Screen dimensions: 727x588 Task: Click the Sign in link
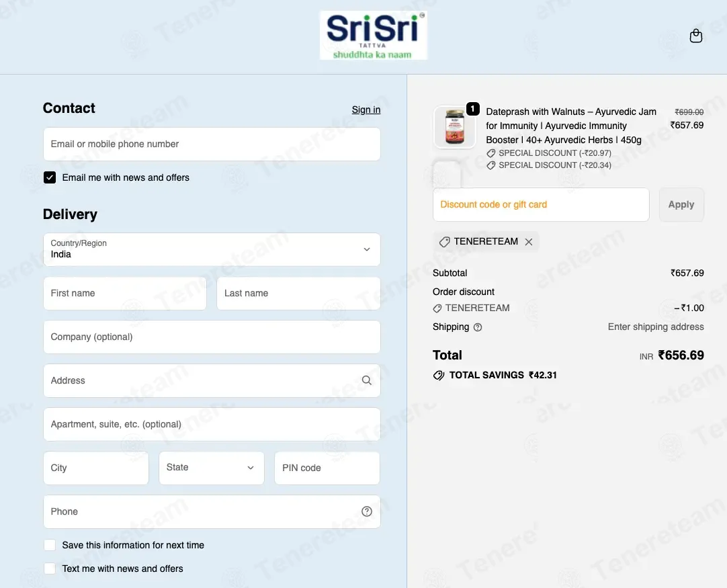tap(366, 110)
